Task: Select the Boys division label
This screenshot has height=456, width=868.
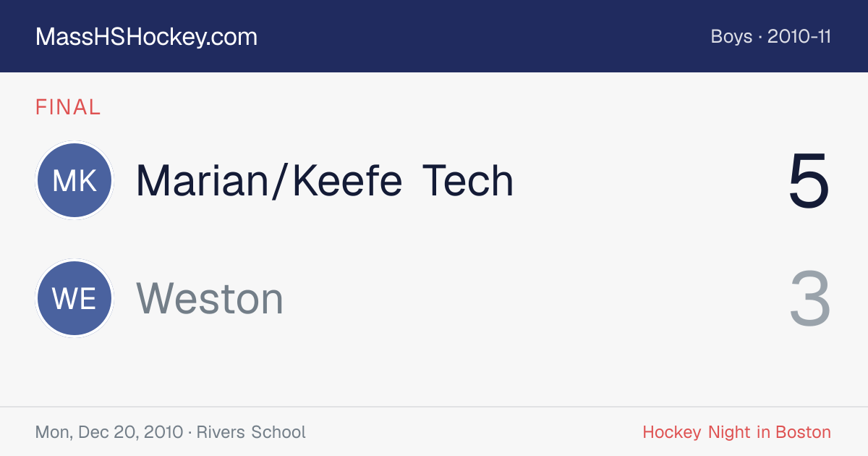Action: point(732,36)
